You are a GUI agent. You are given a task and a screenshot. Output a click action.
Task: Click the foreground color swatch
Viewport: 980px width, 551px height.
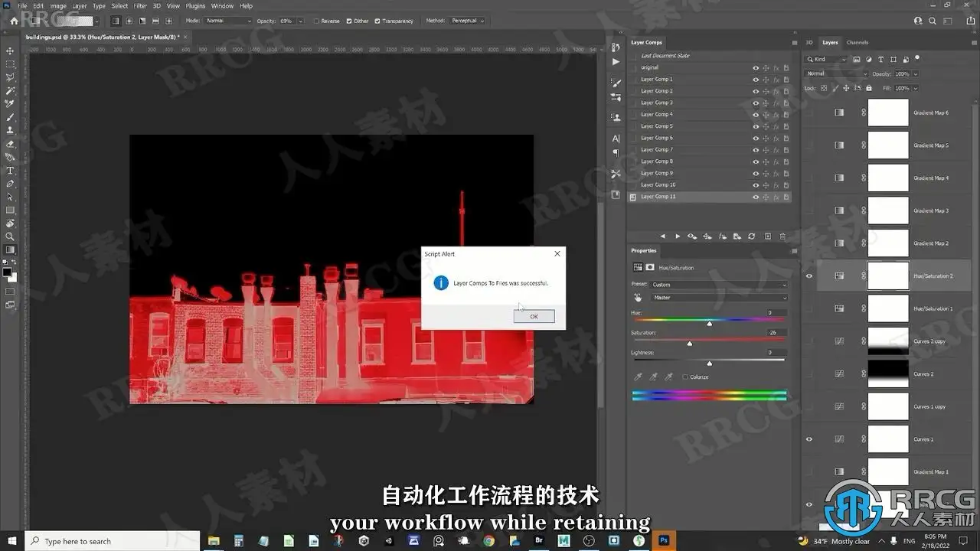pos(7,272)
